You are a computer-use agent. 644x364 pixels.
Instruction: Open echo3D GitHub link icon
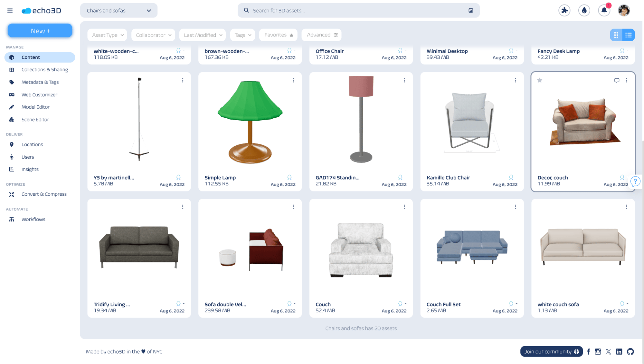click(630, 352)
